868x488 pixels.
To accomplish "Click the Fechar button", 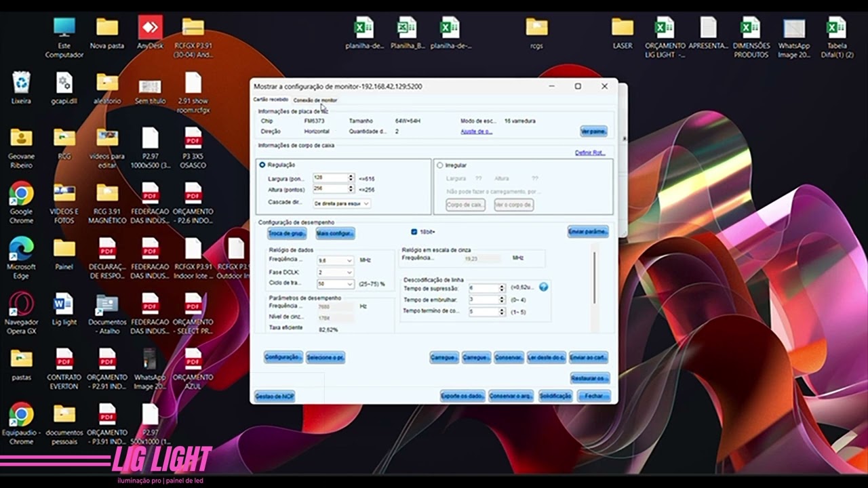I will (594, 396).
